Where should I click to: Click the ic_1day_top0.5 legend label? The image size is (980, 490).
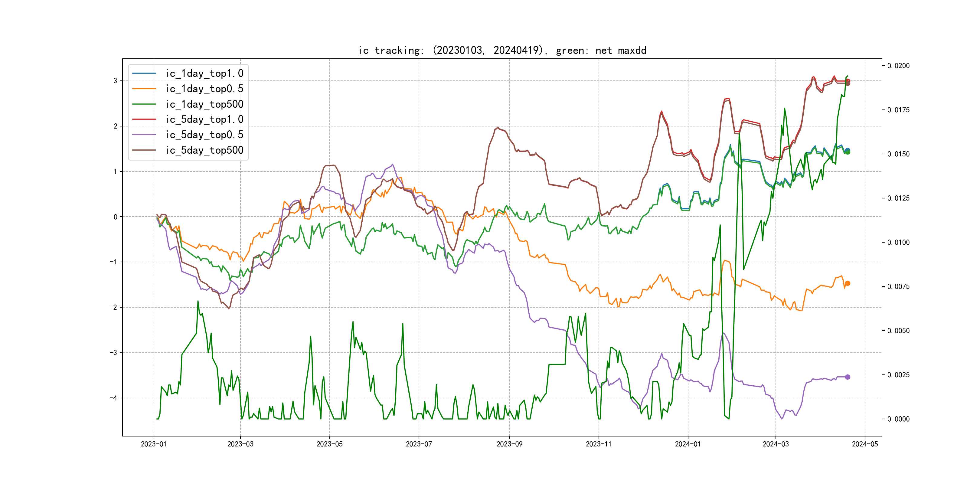pos(204,89)
